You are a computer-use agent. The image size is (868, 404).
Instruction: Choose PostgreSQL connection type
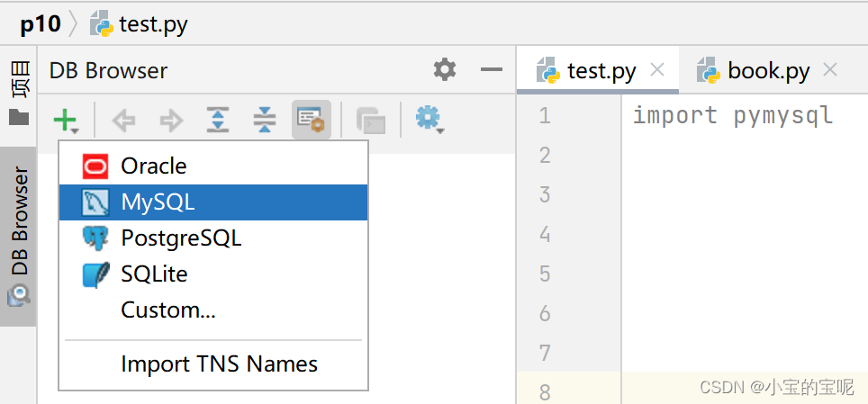pyautogui.click(x=213, y=238)
